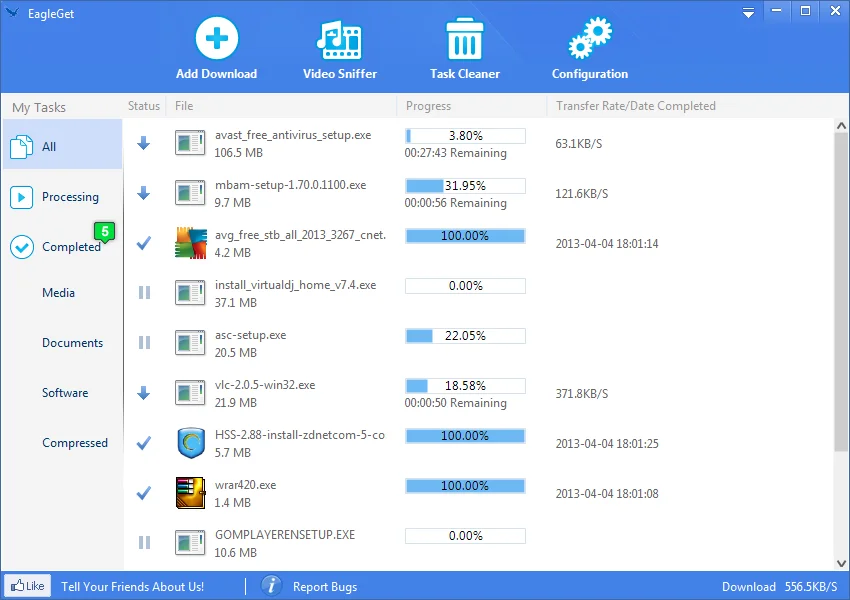Open the Task Cleaner
Screen dimensions: 850x600
(x=464, y=45)
